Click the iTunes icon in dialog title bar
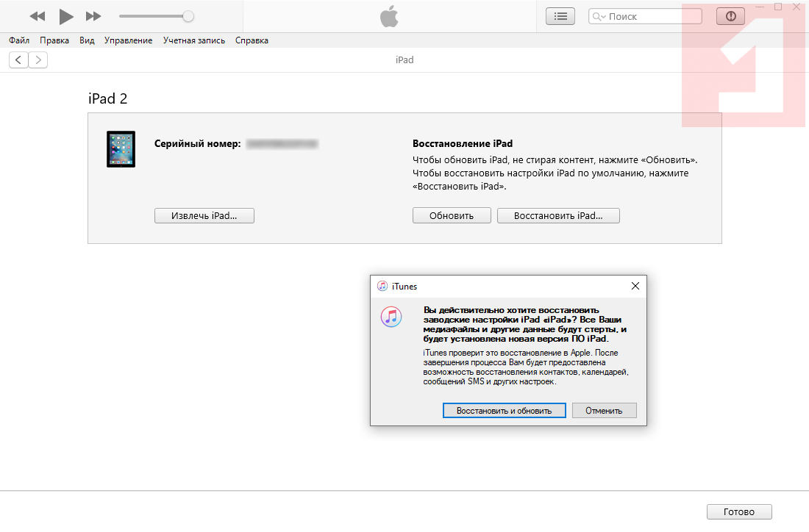 tap(382, 286)
